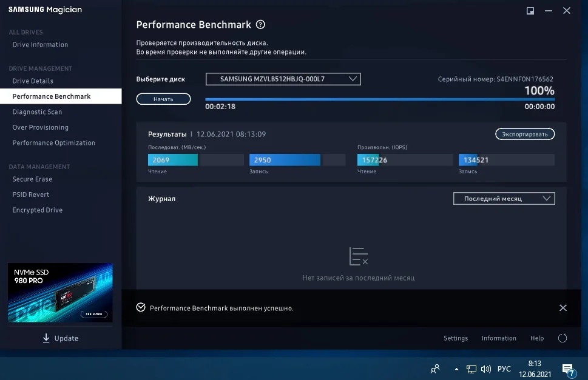Viewport: 588px width, 380px height.
Task: Click the compact mode window icon
Action: click(x=530, y=11)
